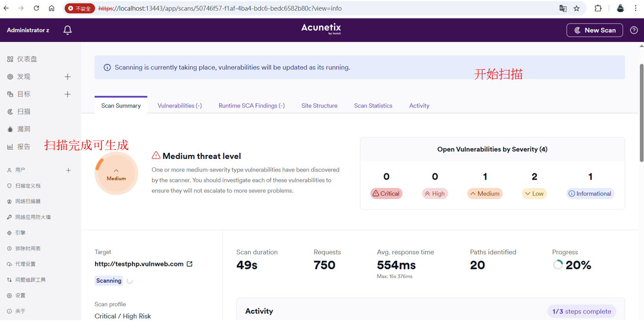The image size is (644, 330).
Task: Start a New Scan
Action: pyautogui.click(x=594, y=30)
